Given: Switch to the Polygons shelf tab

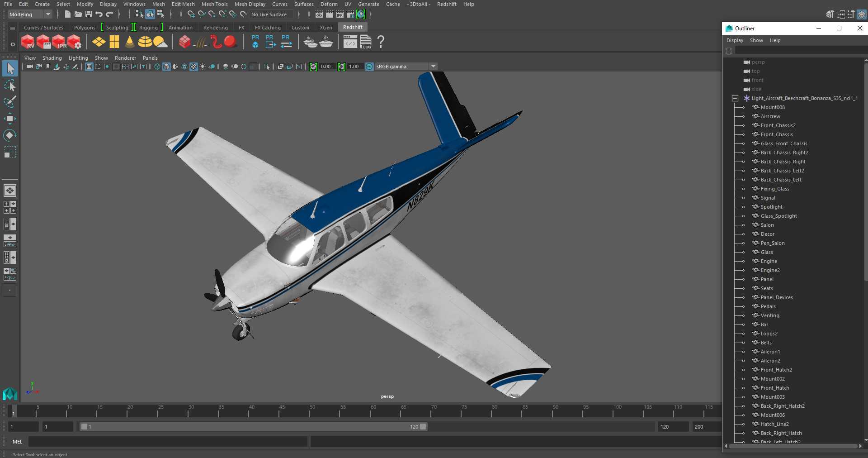Looking at the screenshot, I should [85, 28].
